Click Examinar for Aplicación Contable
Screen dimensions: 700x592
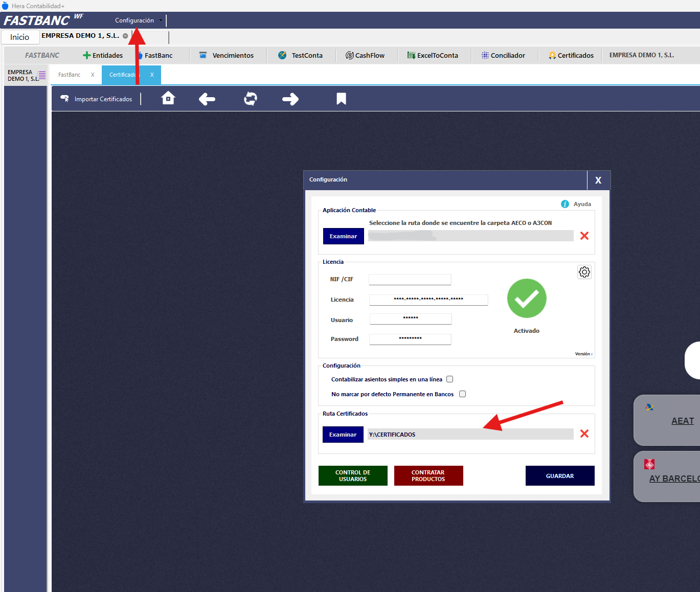(344, 236)
